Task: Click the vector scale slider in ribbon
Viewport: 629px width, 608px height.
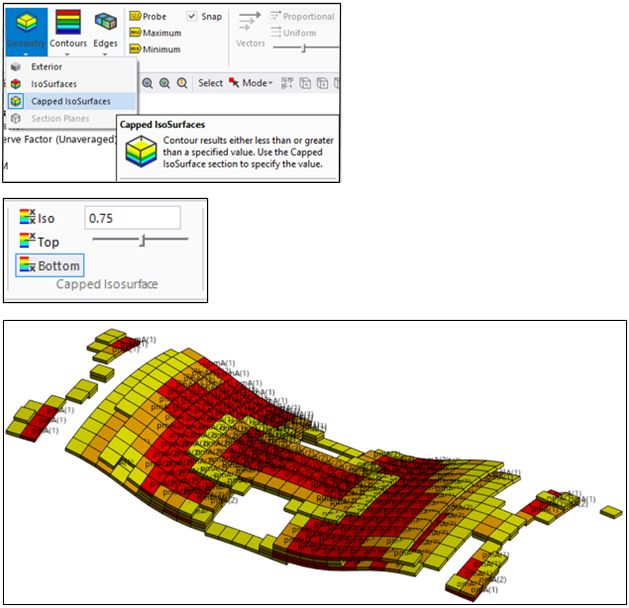Action: 306,48
